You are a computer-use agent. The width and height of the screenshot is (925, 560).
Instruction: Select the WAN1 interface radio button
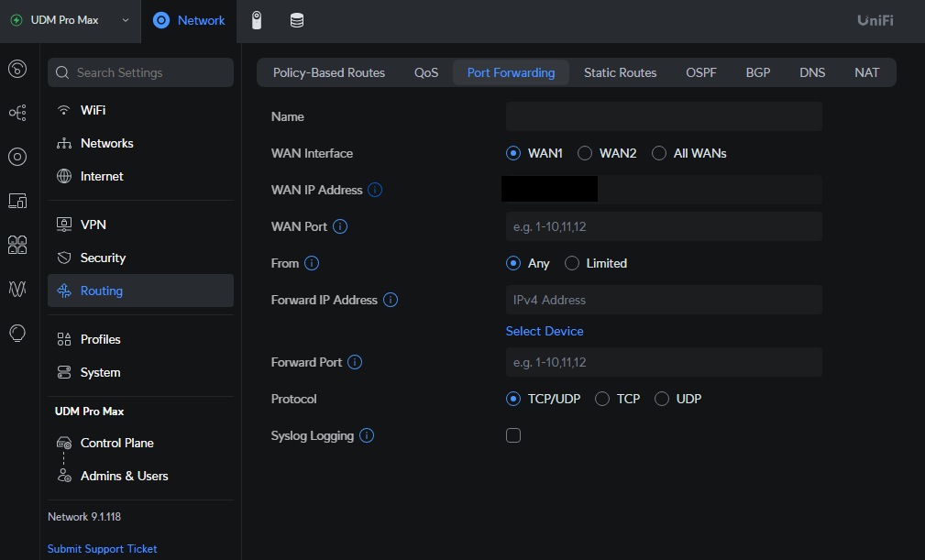pos(513,153)
